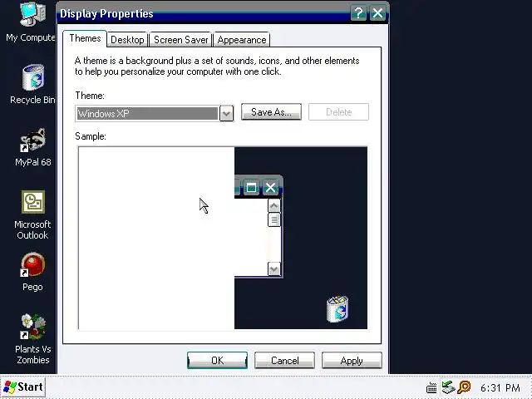Image resolution: width=532 pixels, height=399 pixels.
Task: Click the 6:31 PM taskbar clock
Action: [x=500, y=387]
